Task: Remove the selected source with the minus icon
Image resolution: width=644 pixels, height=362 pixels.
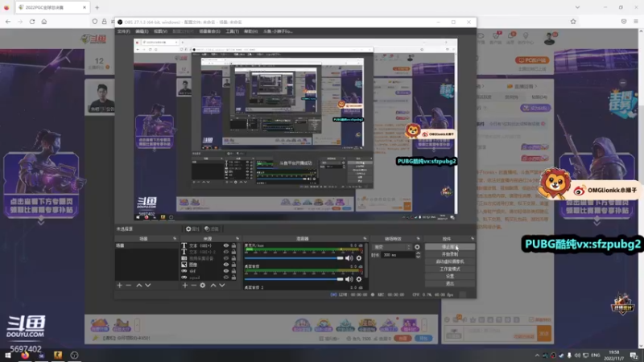Action: [193, 286]
